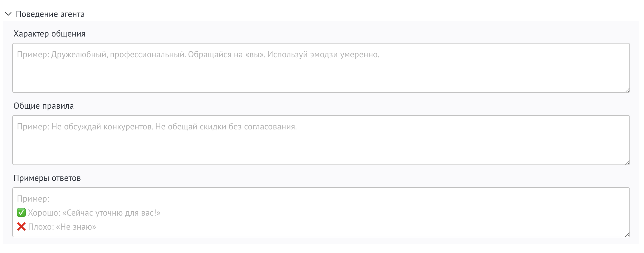
Task: Click the resize grip of Характер общения field
Action: click(627, 90)
